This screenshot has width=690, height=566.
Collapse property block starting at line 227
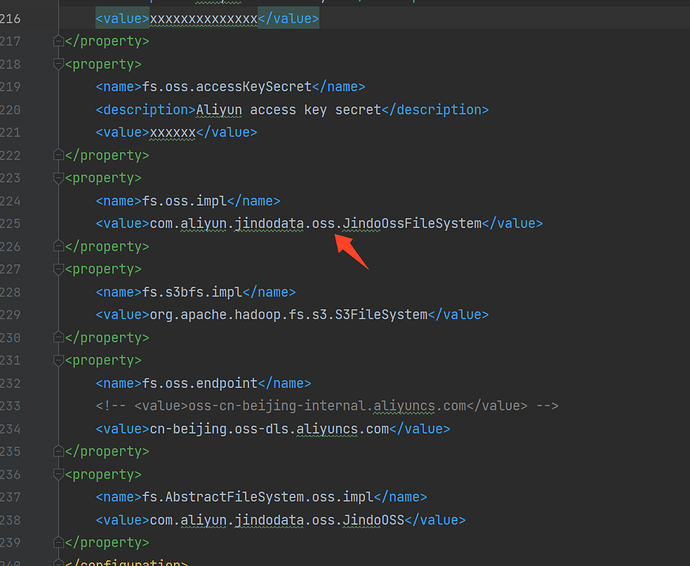point(58,269)
